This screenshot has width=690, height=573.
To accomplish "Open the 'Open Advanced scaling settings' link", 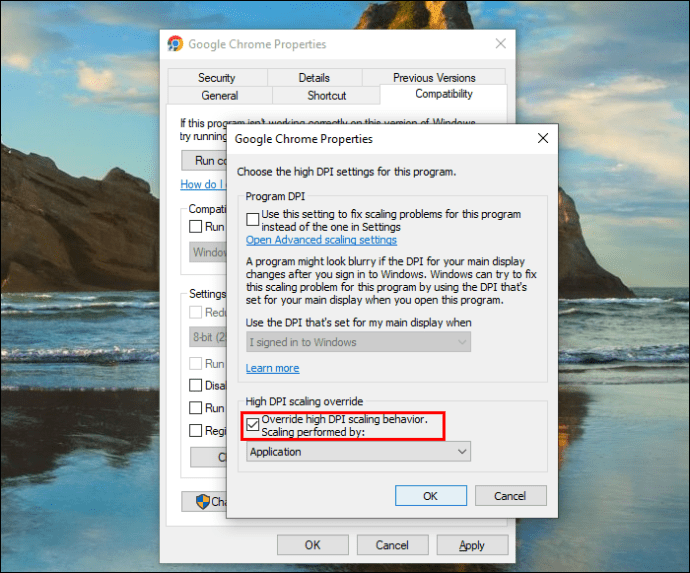I will [321, 240].
